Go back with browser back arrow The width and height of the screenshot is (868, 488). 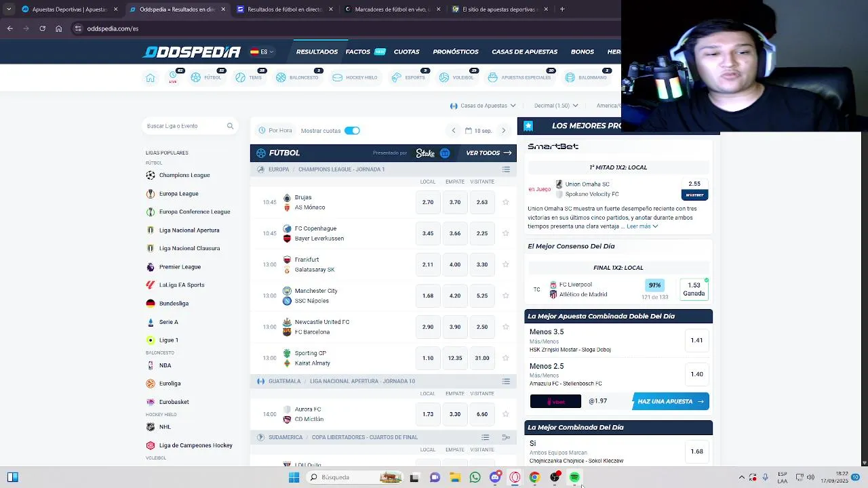(x=9, y=28)
